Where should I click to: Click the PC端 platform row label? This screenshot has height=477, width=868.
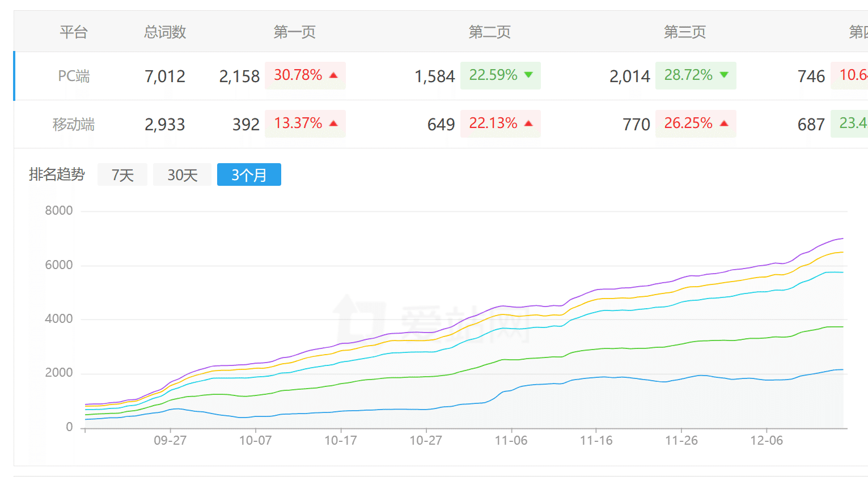click(x=74, y=76)
